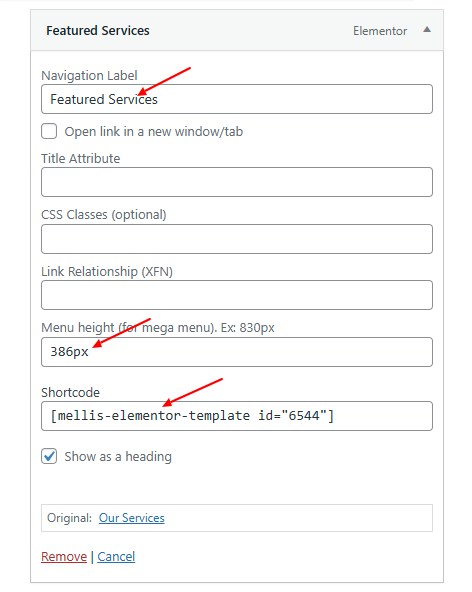
Task: Click the 'Open link in a new window/tab' label text
Action: point(154,132)
